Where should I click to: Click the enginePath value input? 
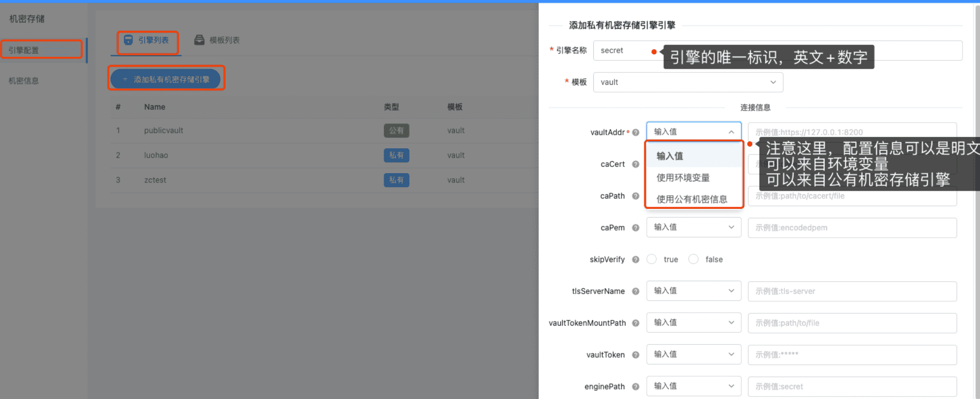pyautogui.click(x=852, y=387)
